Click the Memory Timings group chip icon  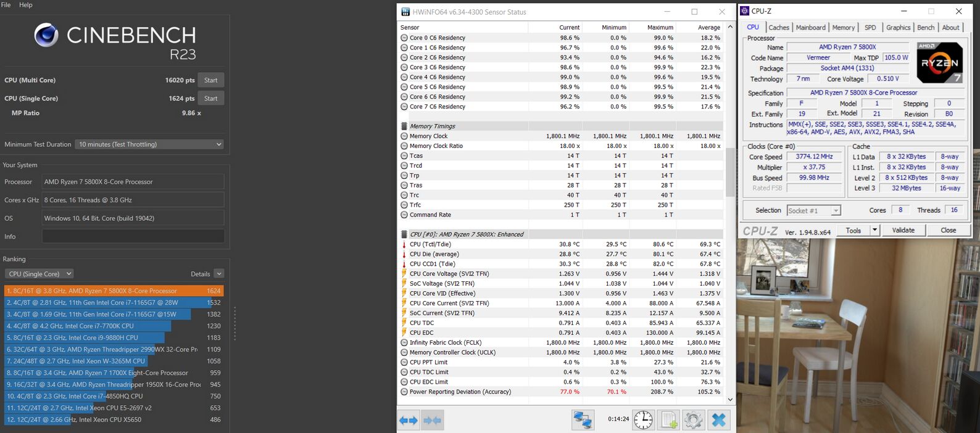pyautogui.click(x=404, y=126)
